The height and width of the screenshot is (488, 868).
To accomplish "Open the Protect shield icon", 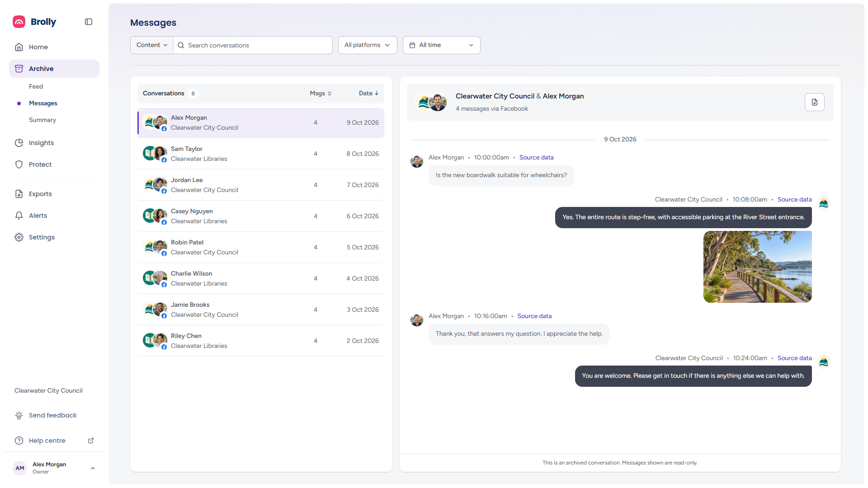I will point(19,164).
